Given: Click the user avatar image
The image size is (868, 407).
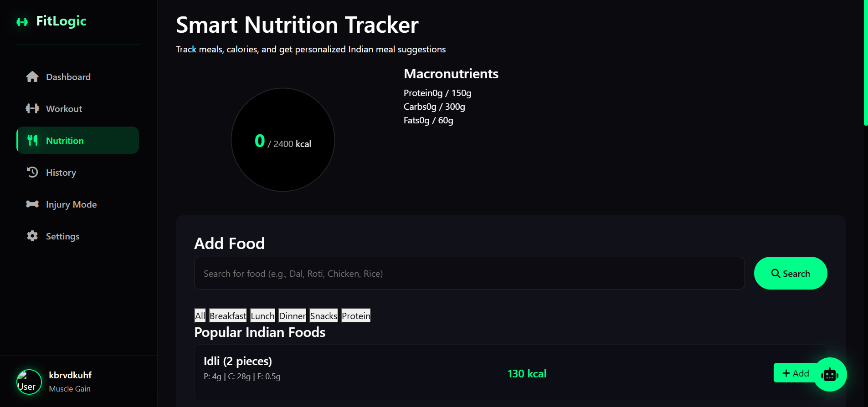Looking at the screenshot, I should point(29,382).
